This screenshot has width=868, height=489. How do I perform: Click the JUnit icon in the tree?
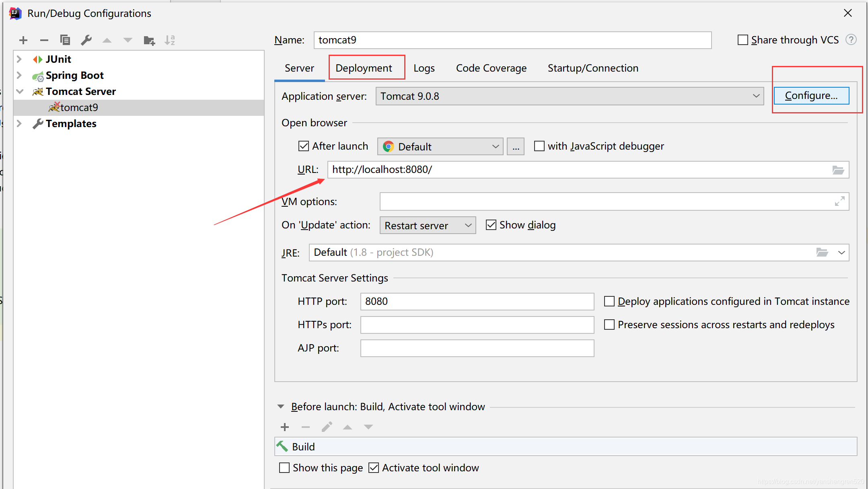tap(38, 60)
